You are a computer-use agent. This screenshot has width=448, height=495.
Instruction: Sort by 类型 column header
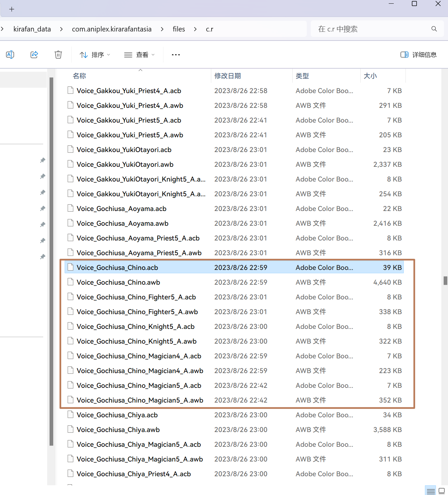coord(326,76)
